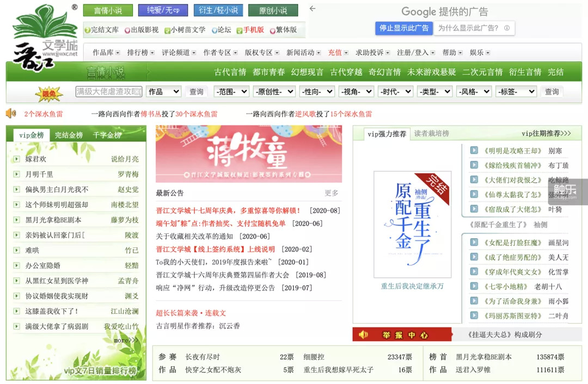The height and width of the screenshot is (384, 588).
Task: Click the novel search input field
Action: [x=108, y=92]
